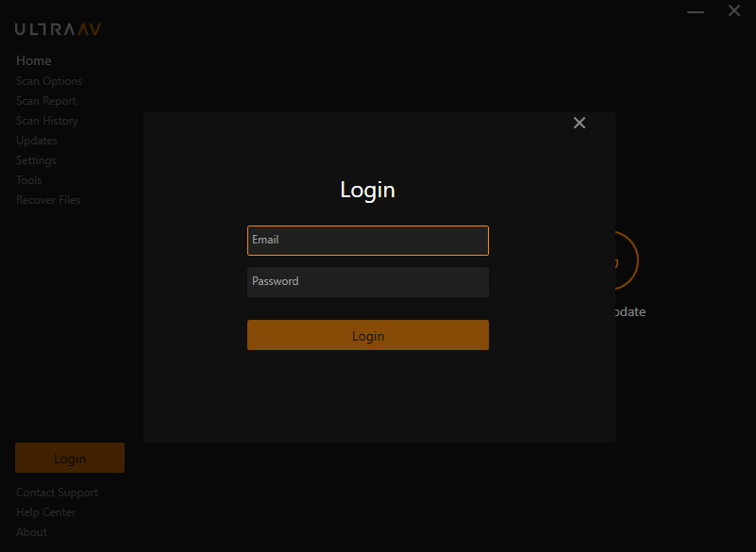Screen dimensions: 756x552
Task: Show the About information
Action: (x=31, y=532)
